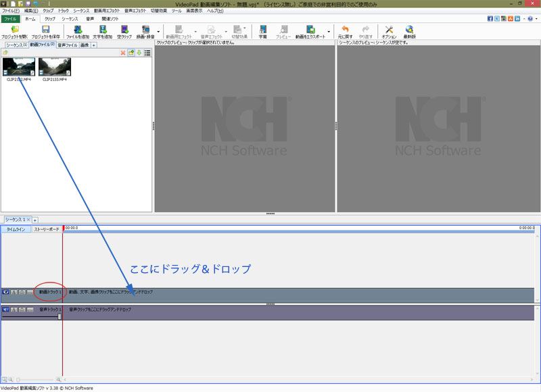Click the last small button on 動画トラック 1

click(30, 292)
